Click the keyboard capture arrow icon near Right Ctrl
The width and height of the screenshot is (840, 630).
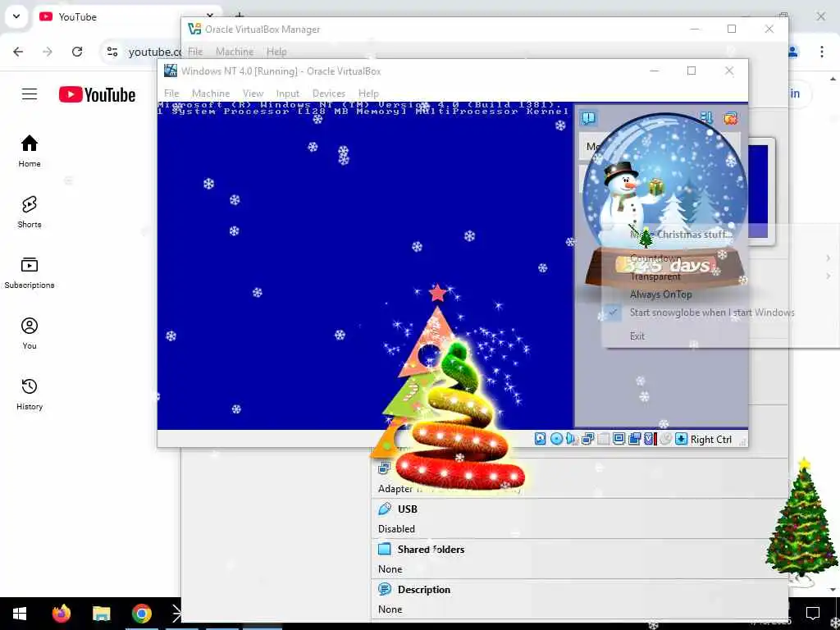pos(680,440)
